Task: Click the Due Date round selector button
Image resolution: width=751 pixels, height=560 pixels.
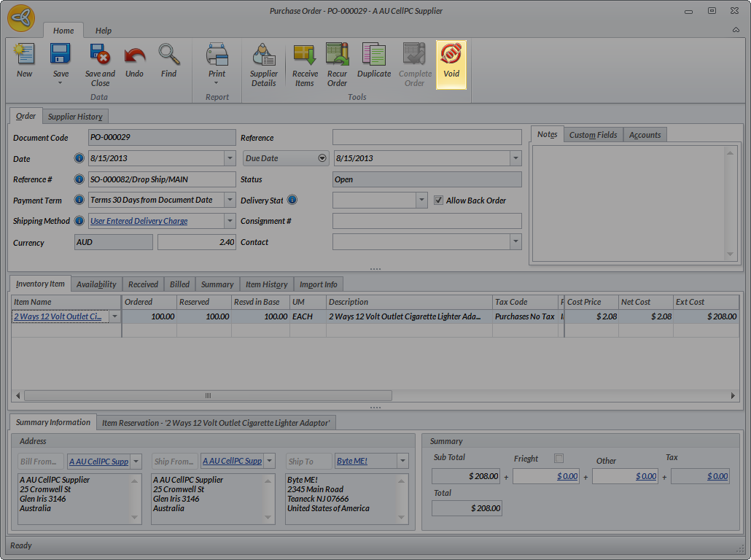Action: tap(322, 158)
